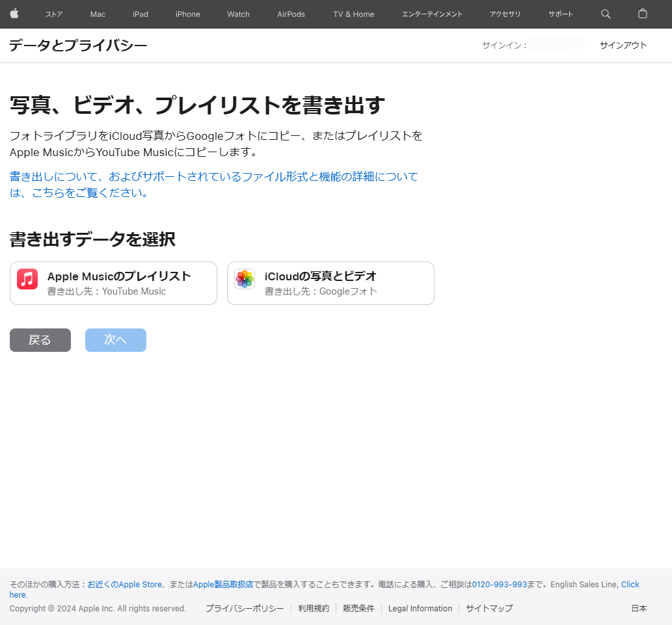Click the iCloud Photos app icon
672x625 pixels.
(x=244, y=279)
